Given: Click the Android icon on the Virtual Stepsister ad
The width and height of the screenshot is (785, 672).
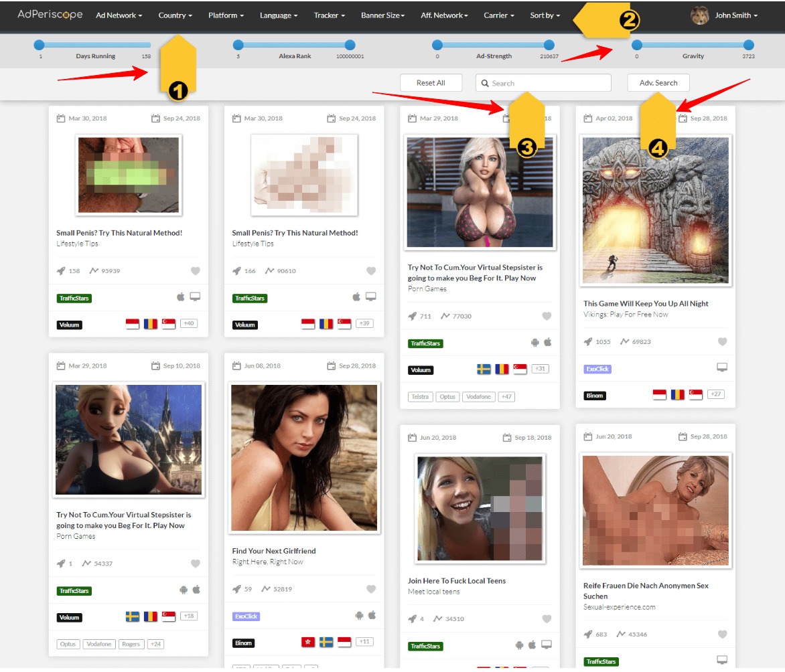Looking at the screenshot, I should (534, 343).
